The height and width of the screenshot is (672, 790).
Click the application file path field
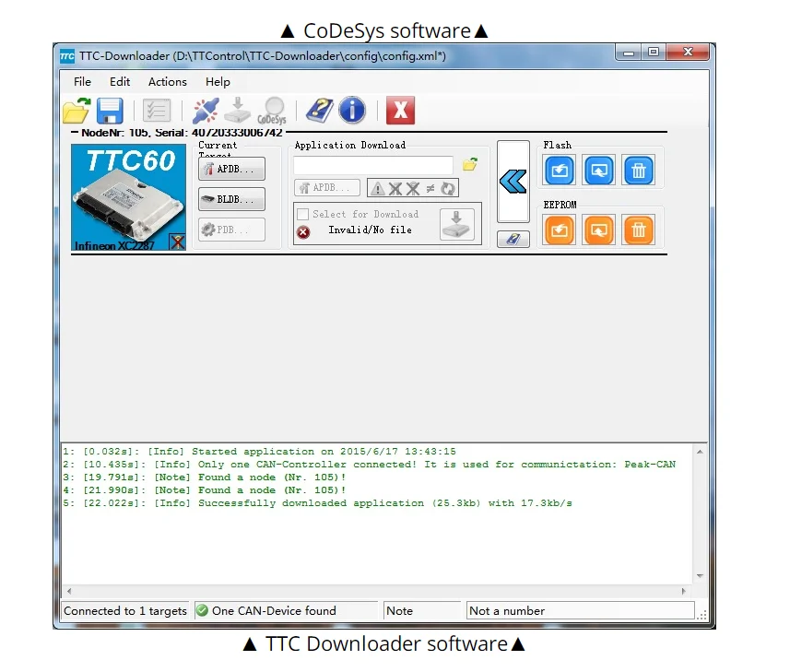click(x=373, y=165)
